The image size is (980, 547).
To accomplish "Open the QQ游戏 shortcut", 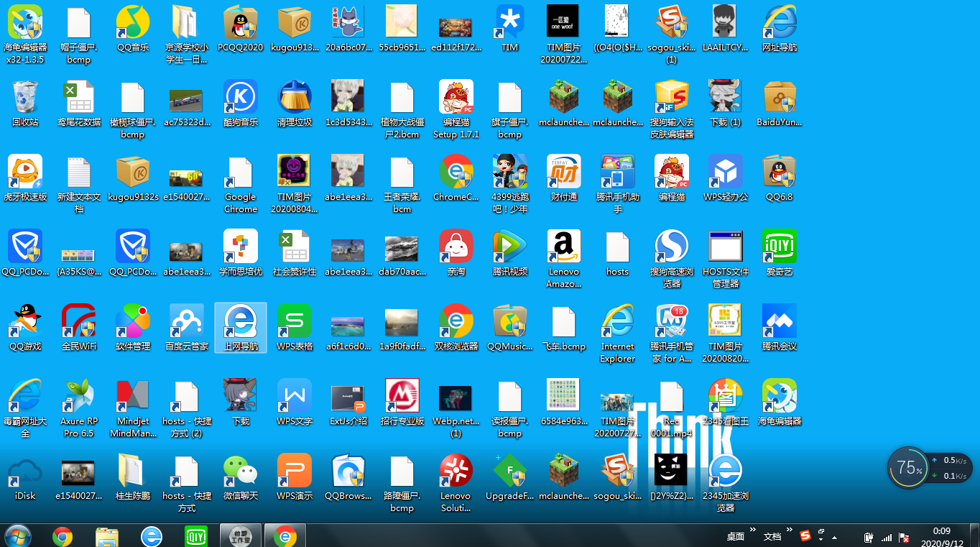I will 25,328.
